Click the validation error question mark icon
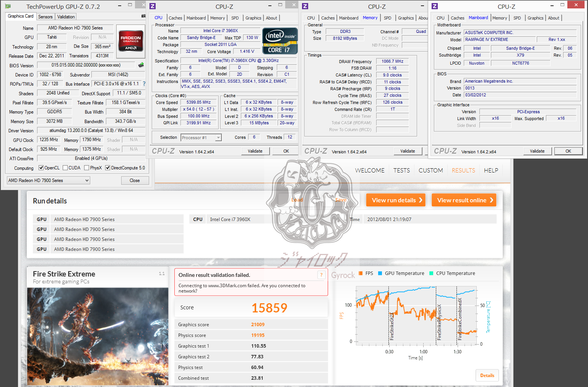 click(321, 275)
